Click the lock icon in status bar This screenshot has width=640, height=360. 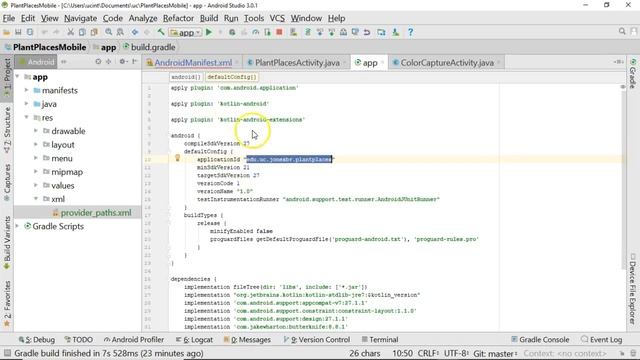click(x=621, y=353)
